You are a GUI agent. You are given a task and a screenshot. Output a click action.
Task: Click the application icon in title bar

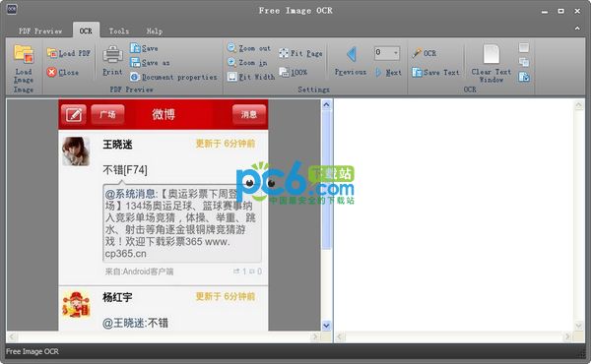[12, 9]
